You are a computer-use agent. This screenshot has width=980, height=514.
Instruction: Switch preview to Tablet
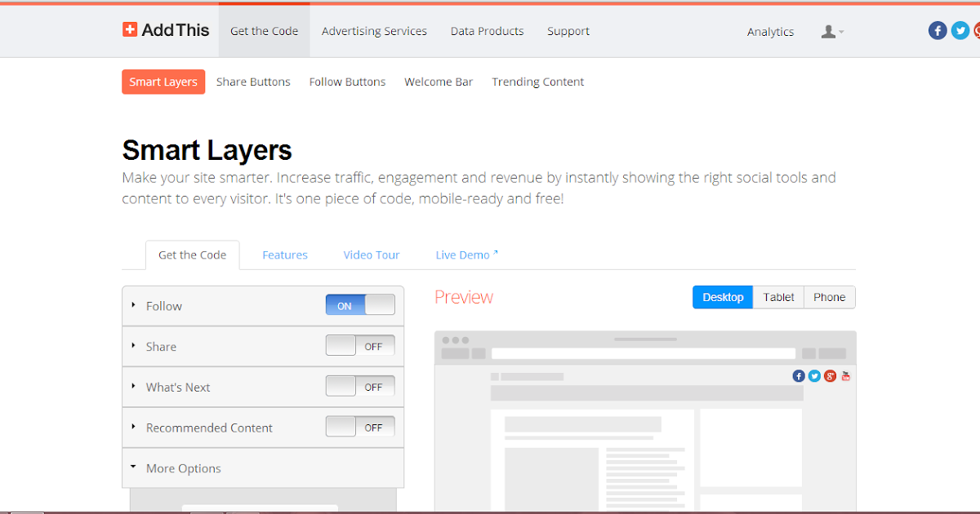coord(778,297)
